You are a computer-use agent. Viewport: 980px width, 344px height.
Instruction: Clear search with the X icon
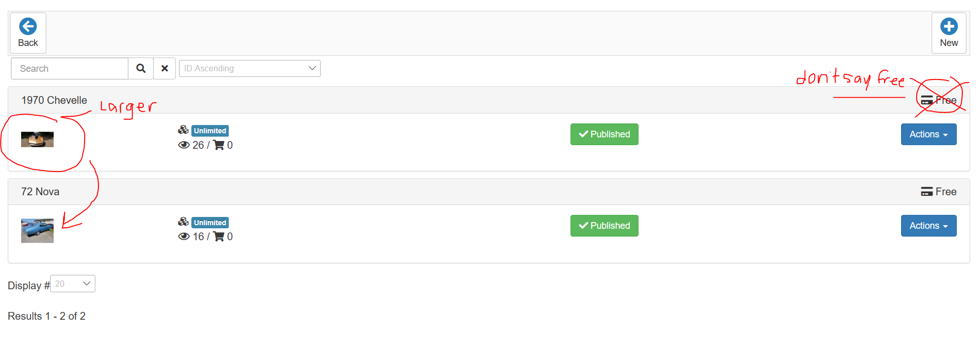pos(165,69)
